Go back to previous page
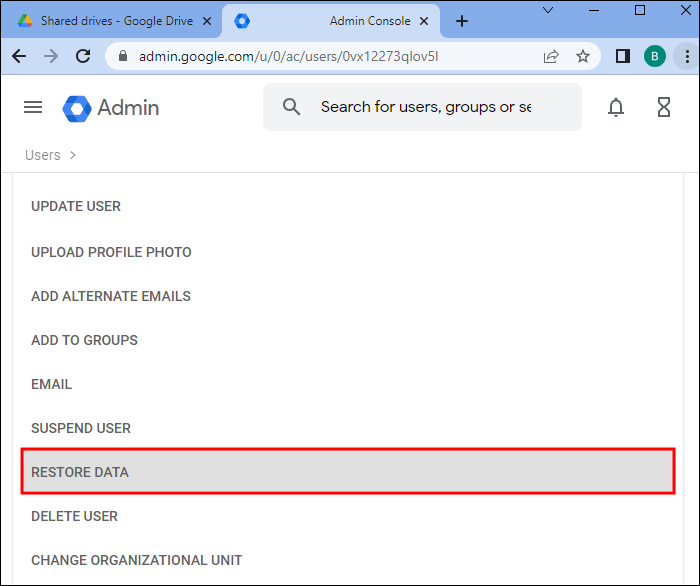 [18, 57]
